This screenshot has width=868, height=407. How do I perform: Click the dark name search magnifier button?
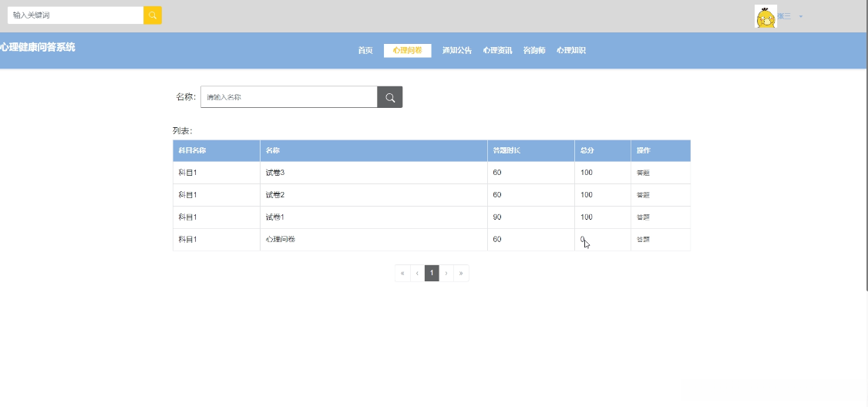tap(390, 97)
